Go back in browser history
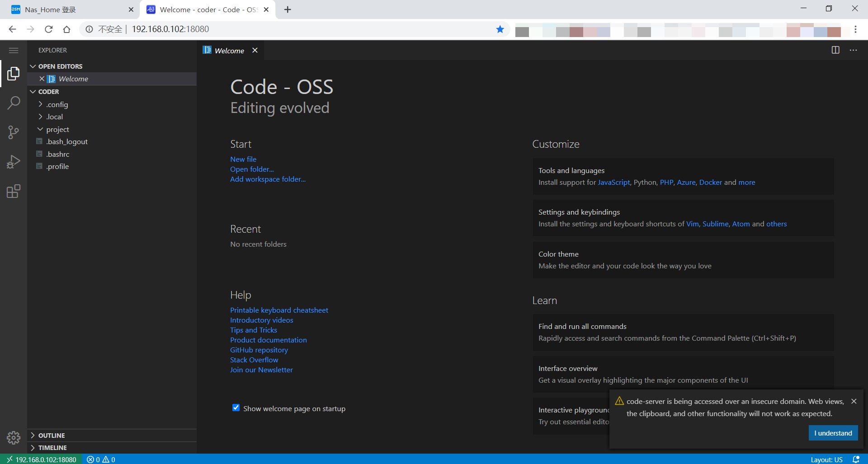 click(13, 29)
